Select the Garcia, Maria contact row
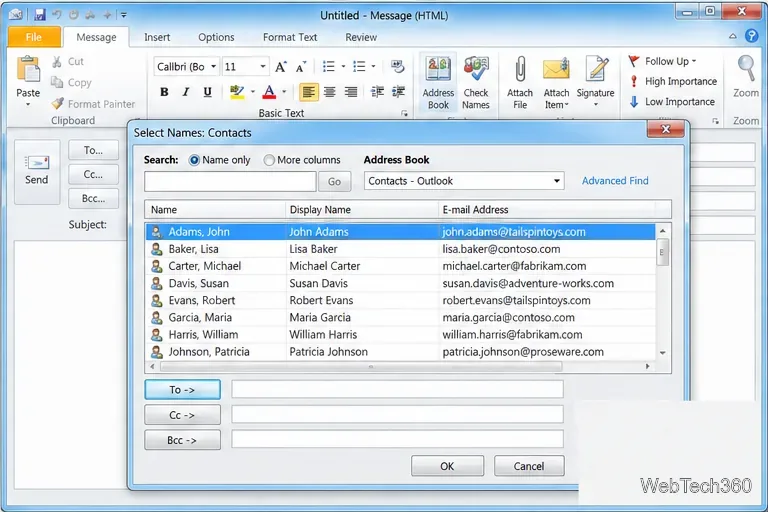768x512 pixels. (x=400, y=317)
